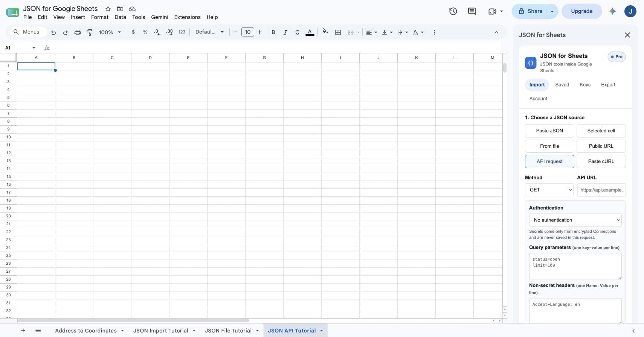This screenshot has width=644, height=337.
Task: Toggle italic formatting
Action: [285, 32]
